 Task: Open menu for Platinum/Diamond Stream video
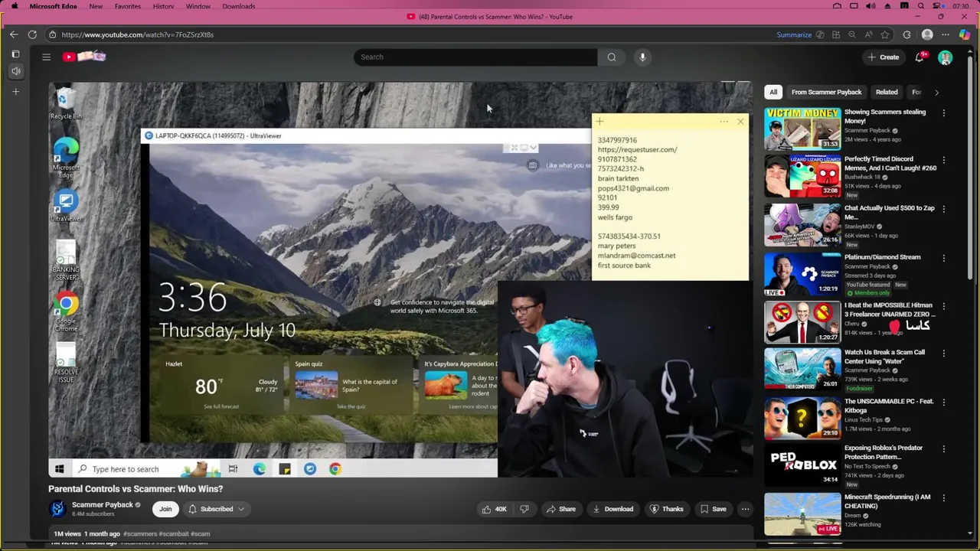943,258
